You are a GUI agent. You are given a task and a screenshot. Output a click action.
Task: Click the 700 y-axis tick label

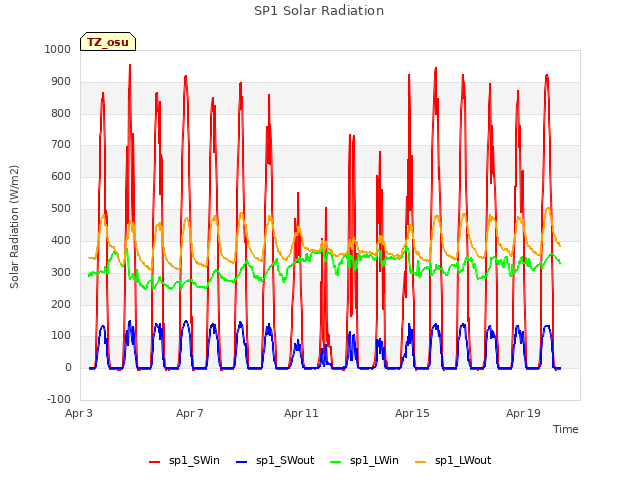[61, 144]
